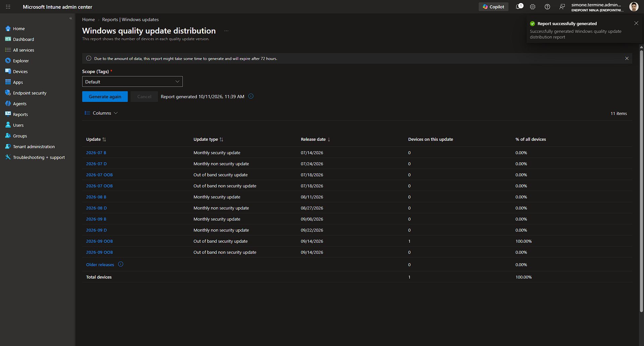Click the info icon beside Older releases

121,264
